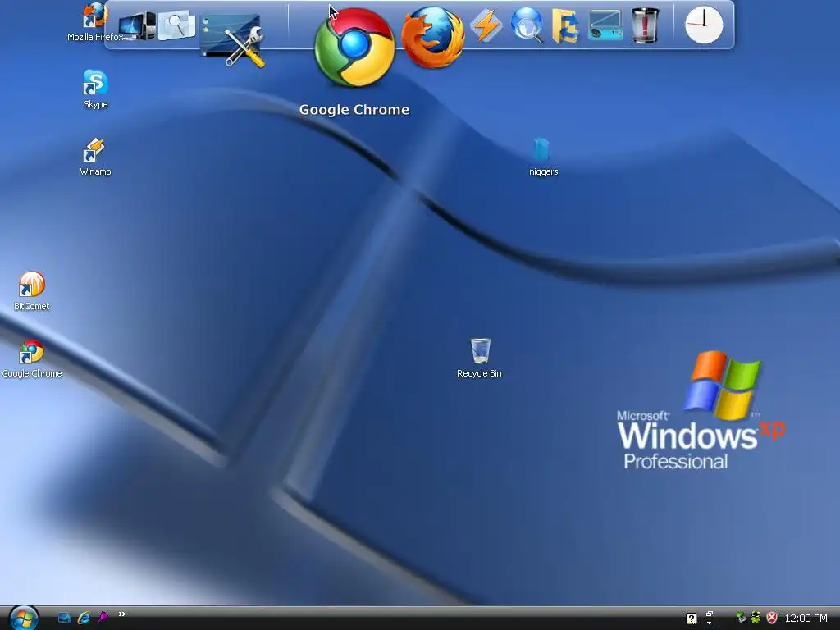Open the teal tablet monitor icon in the dock
The height and width of the screenshot is (630, 840).
(x=605, y=25)
